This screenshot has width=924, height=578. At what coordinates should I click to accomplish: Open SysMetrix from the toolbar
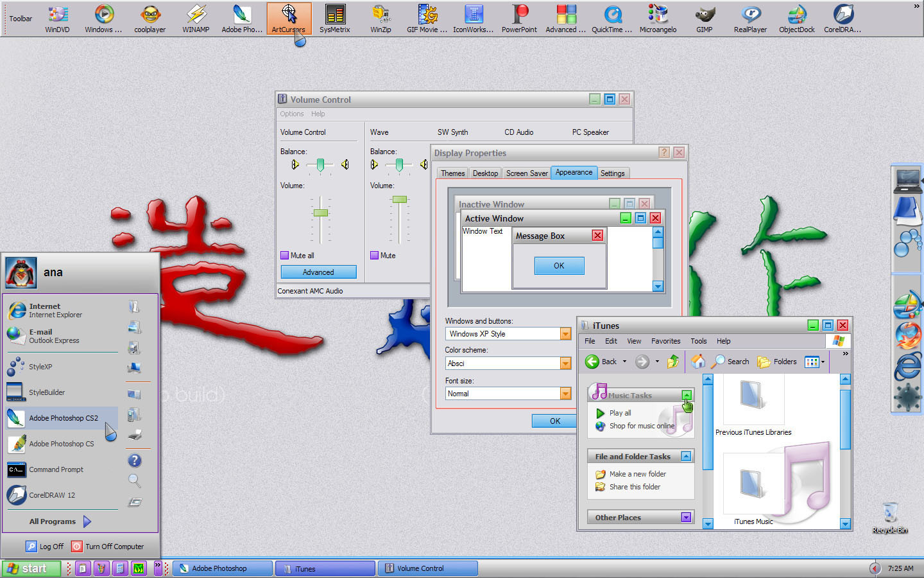point(335,19)
